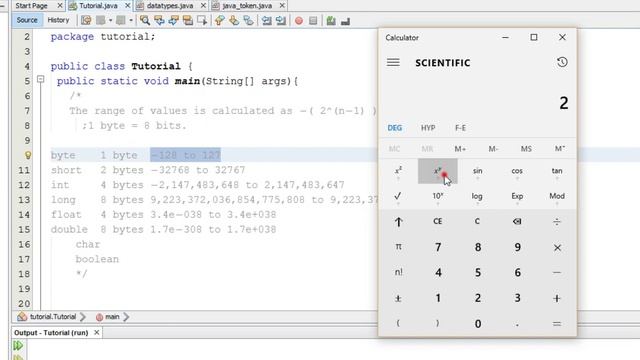Screen dimensions: 640x360
Task: Click the Comment lines toolbar icon
Action: (x=331, y=20)
